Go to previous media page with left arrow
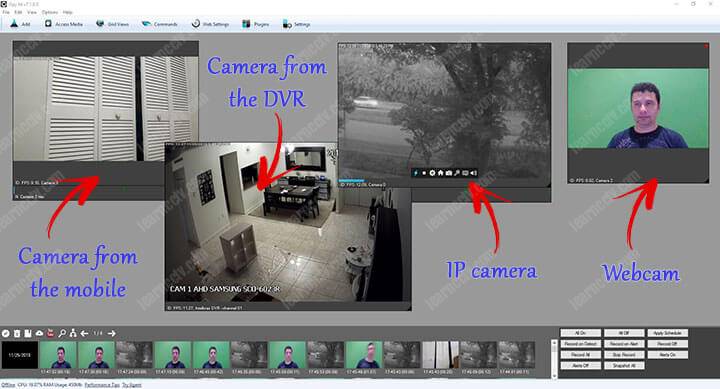This screenshot has width=720, height=389. 84,333
